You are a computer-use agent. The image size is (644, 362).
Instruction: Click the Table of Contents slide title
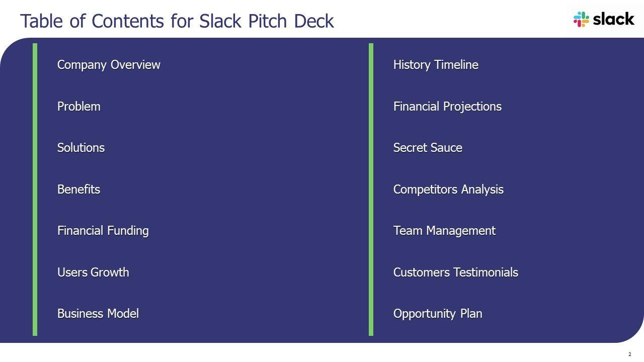pos(177,21)
